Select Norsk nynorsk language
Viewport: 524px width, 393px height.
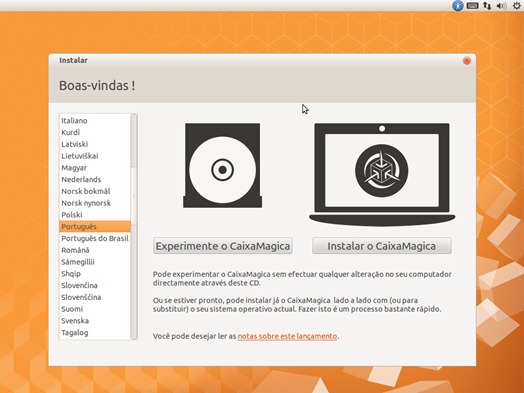[x=95, y=203]
